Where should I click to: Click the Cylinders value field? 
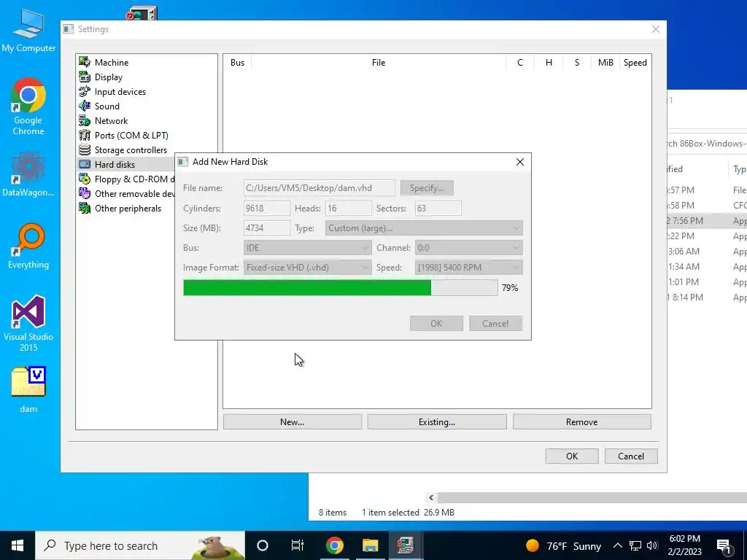(266, 208)
